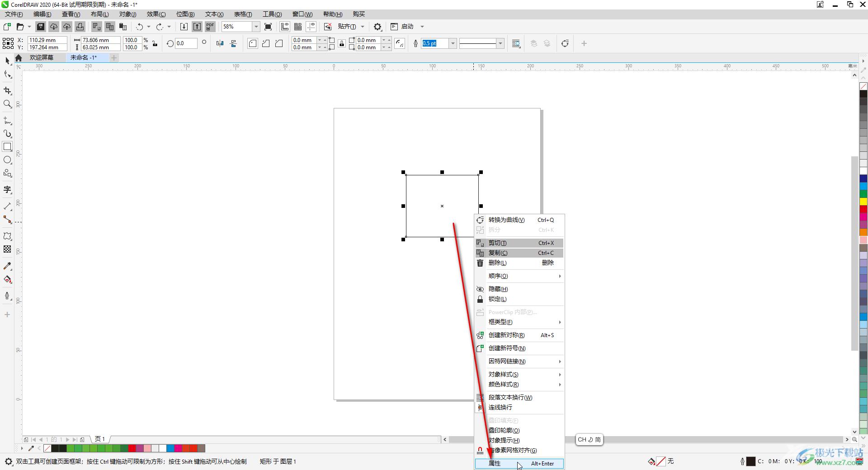Open the 工具(O) menu
Screen dimensions: 868x470
[x=272, y=14]
